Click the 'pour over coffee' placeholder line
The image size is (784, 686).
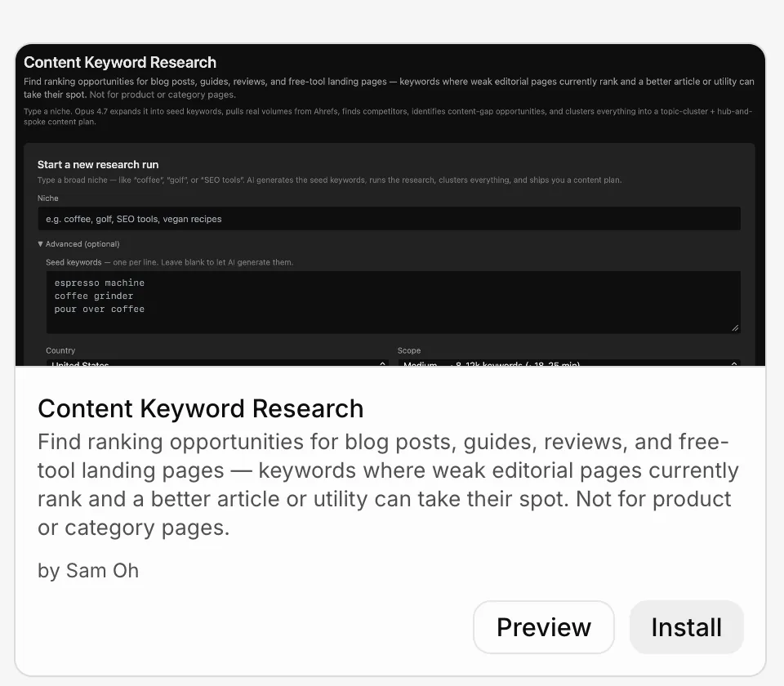[100, 310]
